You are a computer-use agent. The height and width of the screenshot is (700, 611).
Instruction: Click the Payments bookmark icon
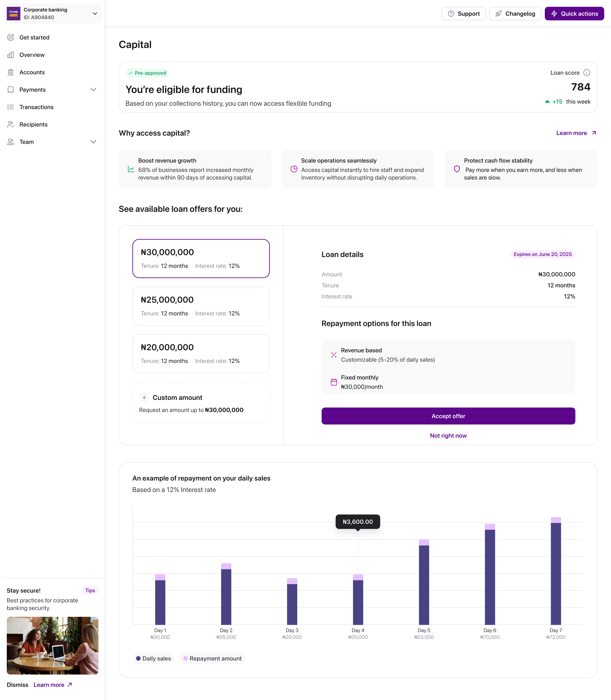pos(11,90)
